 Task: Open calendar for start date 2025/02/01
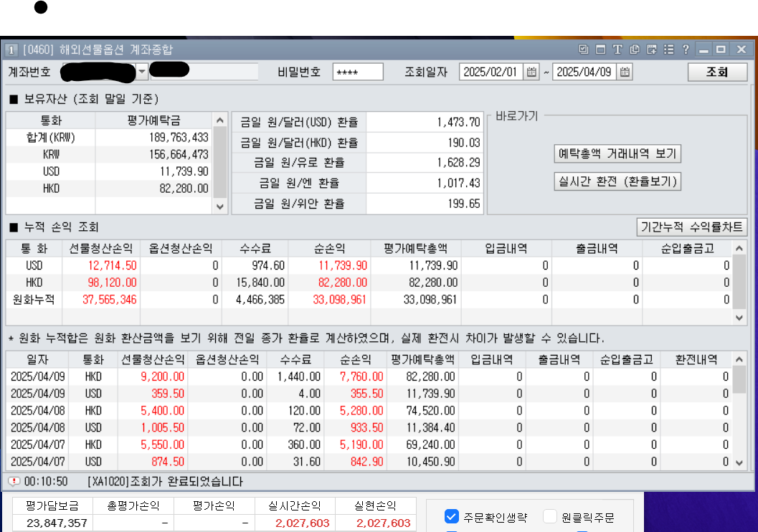pyautogui.click(x=531, y=72)
